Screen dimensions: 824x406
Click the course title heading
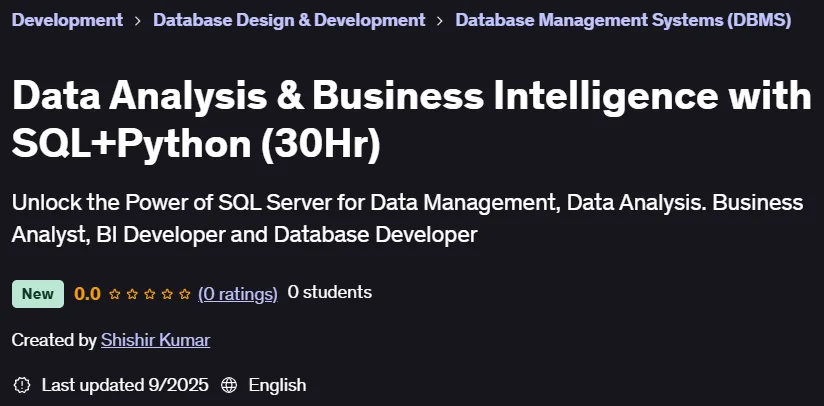tap(411, 120)
